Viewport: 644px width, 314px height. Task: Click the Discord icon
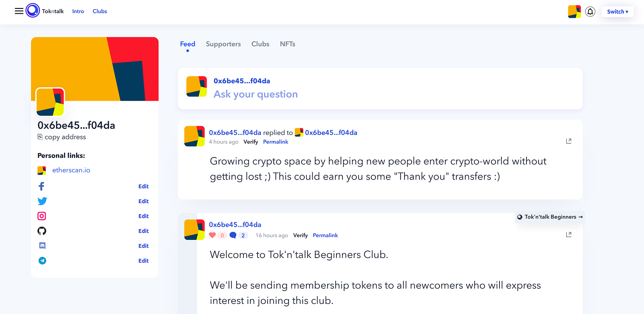(x=42, y=246)
